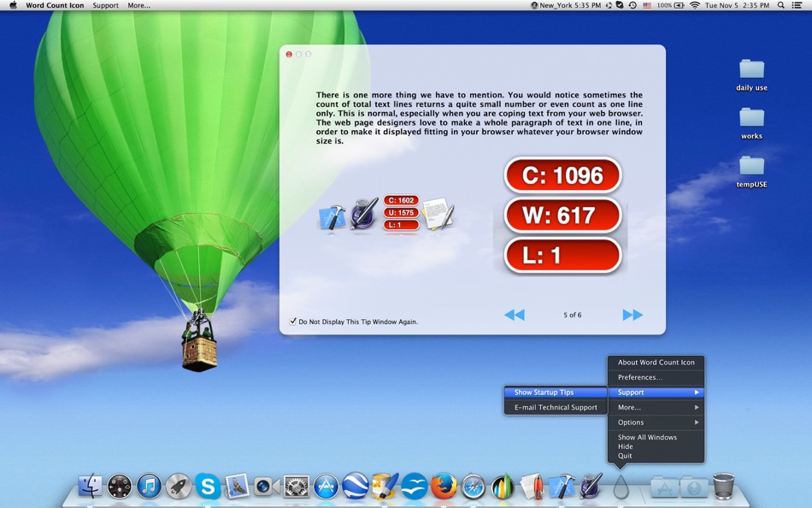The width and height of the screenshot is (812, 508).
Task: Expand Support submenu in dock menu
Action: pos(656,393)
